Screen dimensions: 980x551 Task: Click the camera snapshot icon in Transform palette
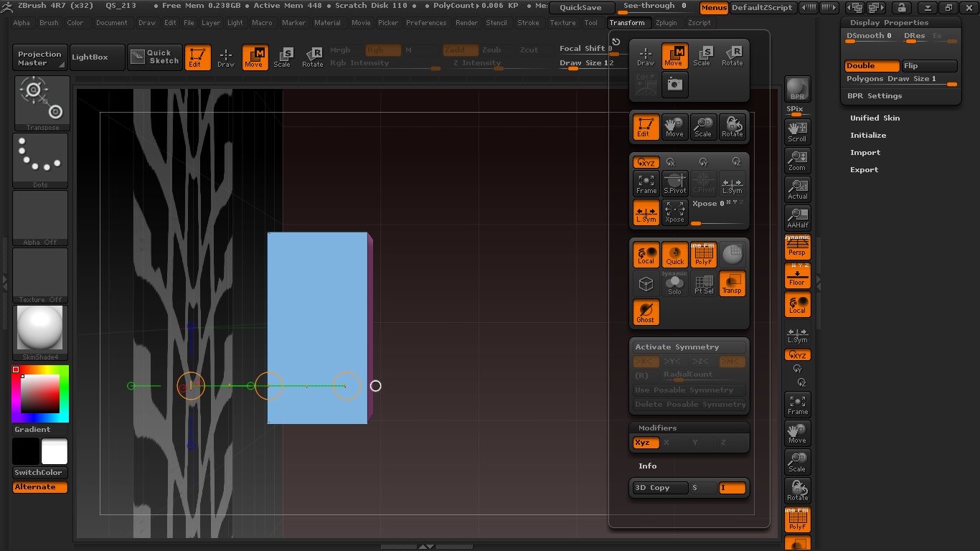click(x=674, y=85)
